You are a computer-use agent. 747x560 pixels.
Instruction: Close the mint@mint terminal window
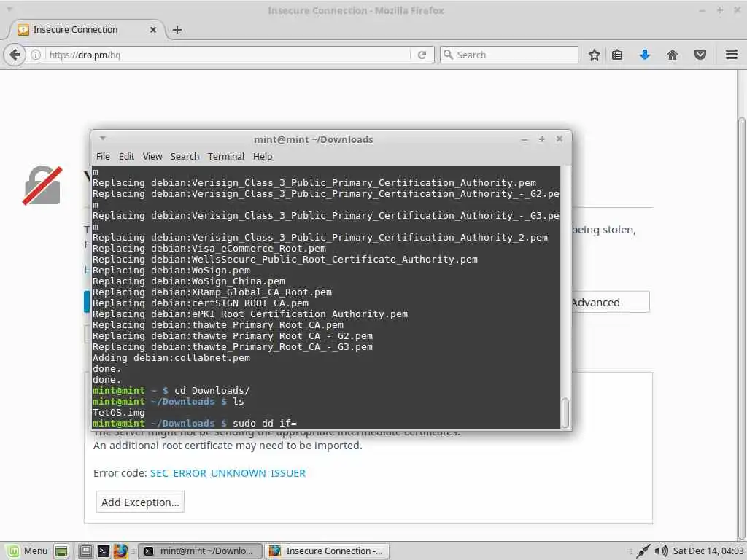coord(560,139)
